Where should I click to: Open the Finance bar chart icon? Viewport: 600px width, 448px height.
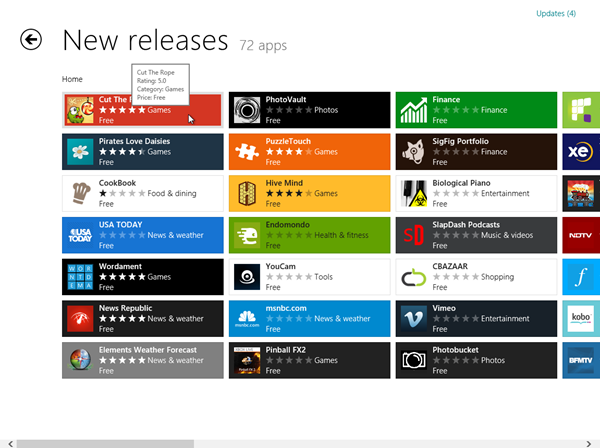pyautogui.click(x=414, y=110)
